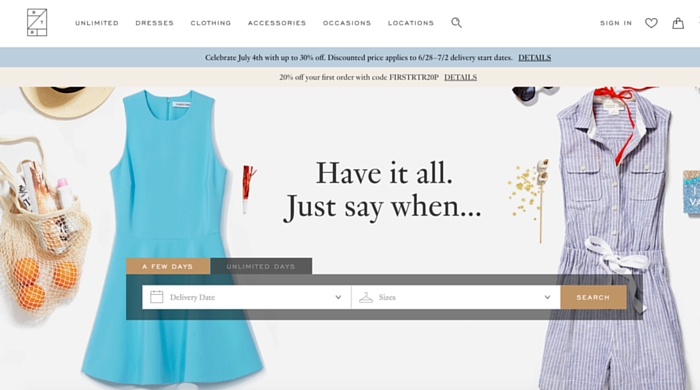Expand the Sizes dropdown arrow
Image resolution: width=700 pixels, height=390 pixels.
(x=547, y=297)
